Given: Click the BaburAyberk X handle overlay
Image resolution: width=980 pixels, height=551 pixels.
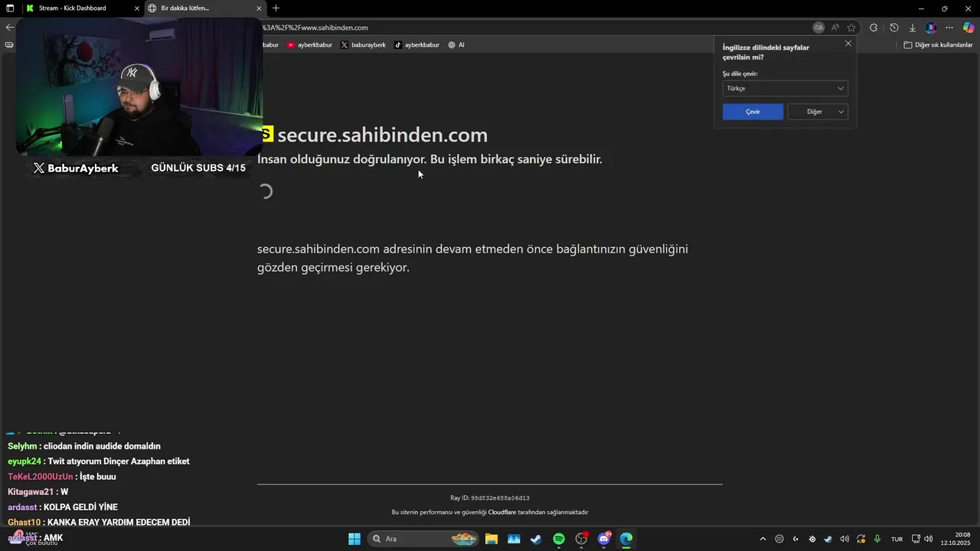Looking at the screenshot, I should (x=76, y=168).
